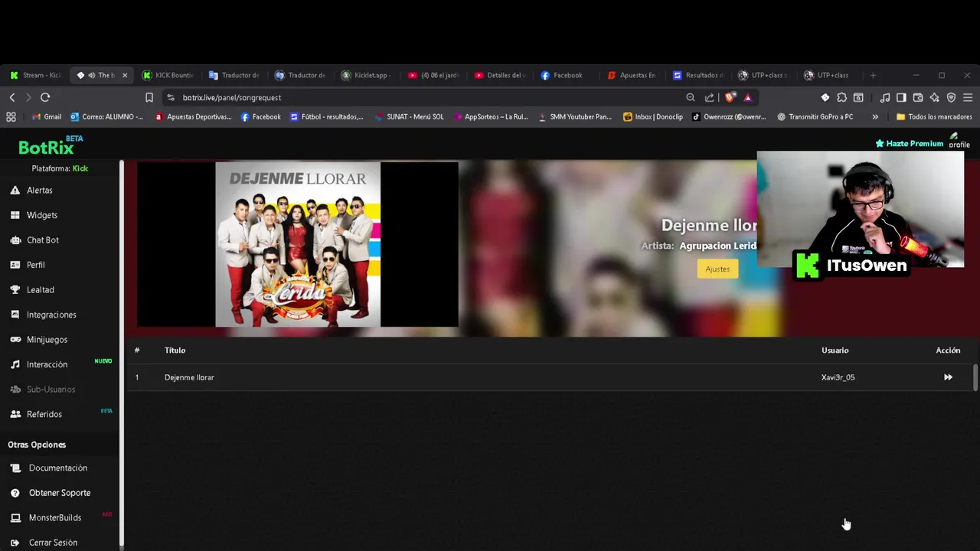
Task: Open the Widgets grid icon in sidebar
Action: pyautogui.click(x=15, y=215)
